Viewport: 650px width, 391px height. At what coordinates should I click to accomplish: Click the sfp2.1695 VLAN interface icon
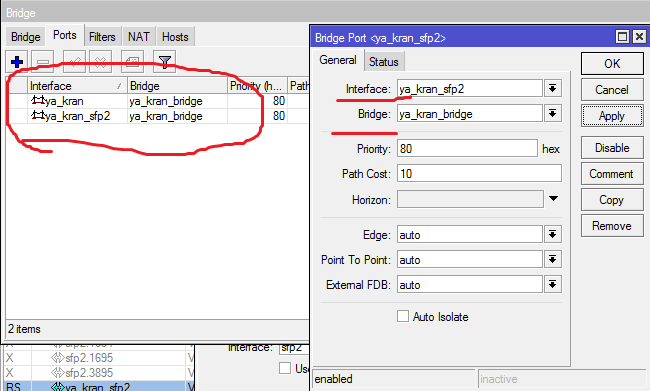pyautogui.click(x=58, y=357)
